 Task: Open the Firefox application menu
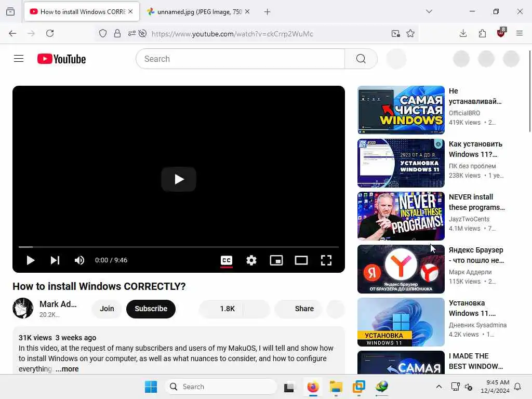[520, 33]
